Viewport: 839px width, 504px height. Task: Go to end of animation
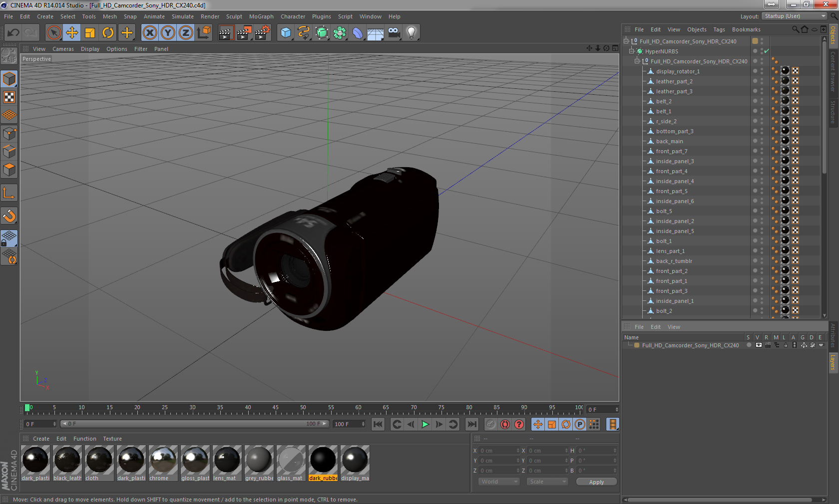(x=472, y=424)
